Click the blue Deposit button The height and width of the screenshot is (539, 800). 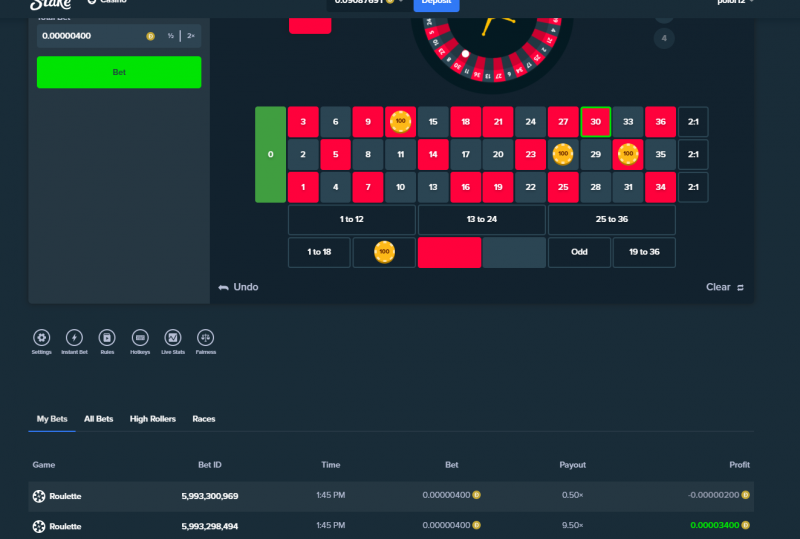(436, 4)
